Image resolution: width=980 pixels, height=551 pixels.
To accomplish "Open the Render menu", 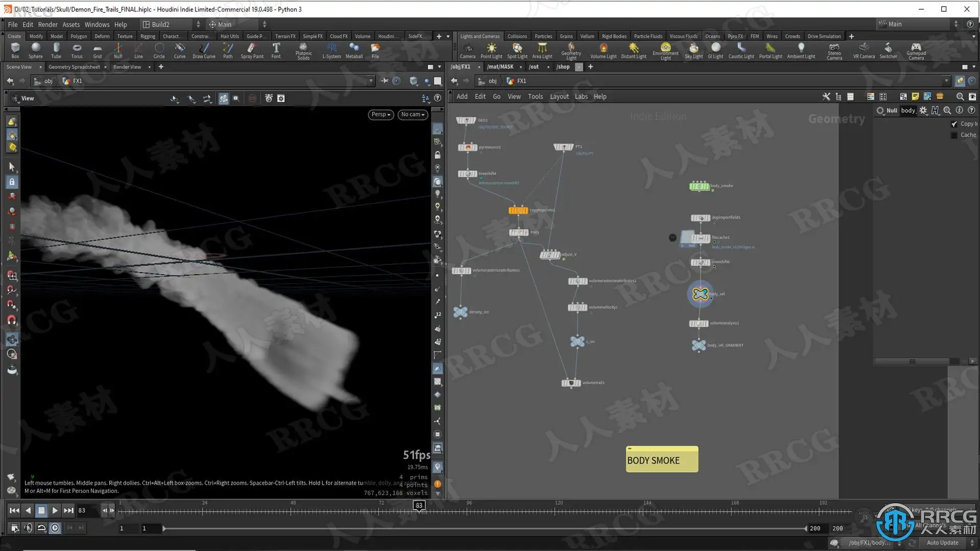I will [47, 24].
